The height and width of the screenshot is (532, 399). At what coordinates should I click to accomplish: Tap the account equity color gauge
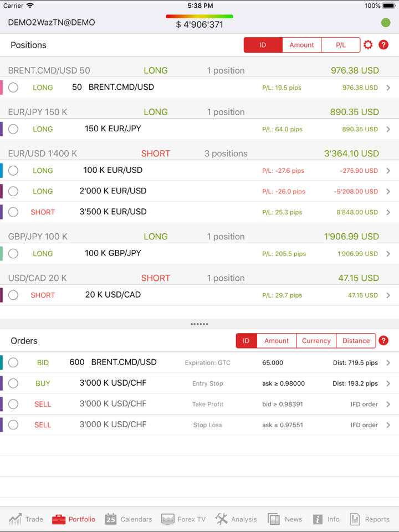click(199, 17)
